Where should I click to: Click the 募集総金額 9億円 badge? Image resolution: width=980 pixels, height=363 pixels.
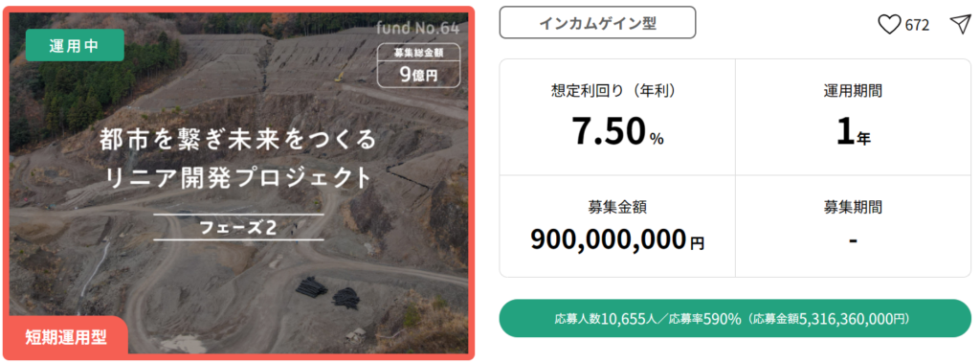tap(419, 65)
